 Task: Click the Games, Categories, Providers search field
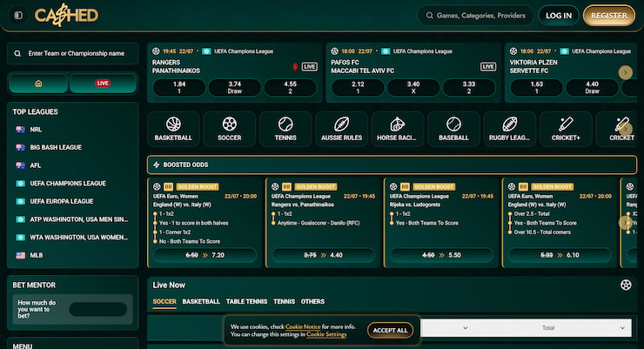click(x=475, y=16)
